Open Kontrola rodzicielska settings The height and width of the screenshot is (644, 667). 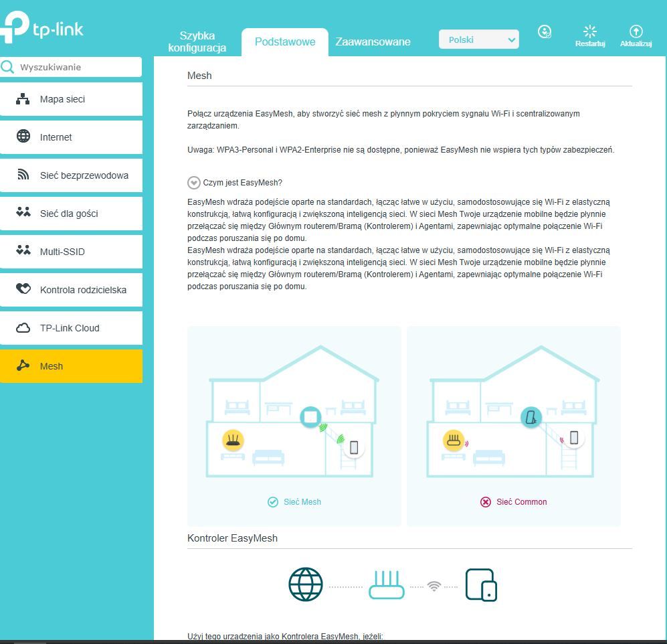point(71,290)
